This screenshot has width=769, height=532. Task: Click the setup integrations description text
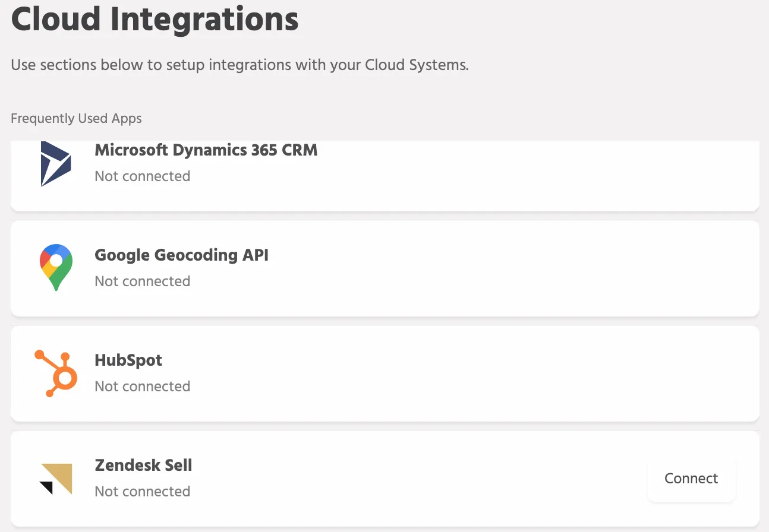pyautogui.click(x=240, y=65)
